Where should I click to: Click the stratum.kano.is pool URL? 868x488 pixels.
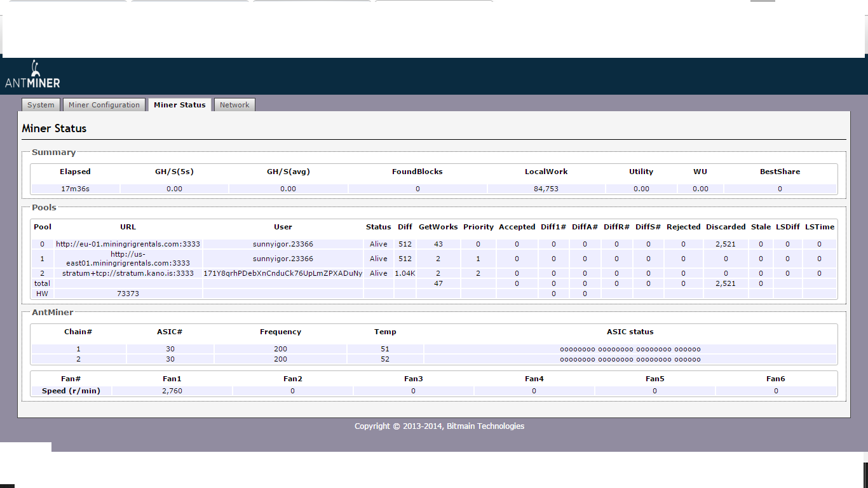coord(128,273)
